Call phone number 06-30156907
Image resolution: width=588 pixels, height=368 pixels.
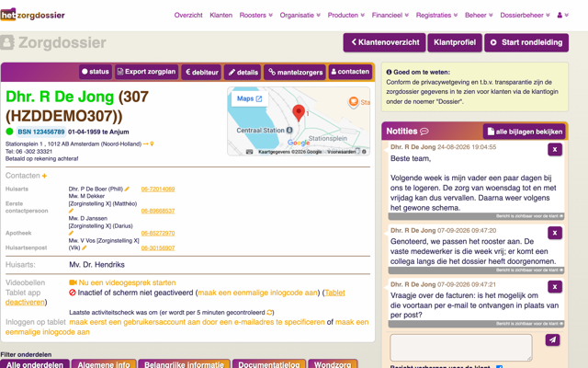158,247
